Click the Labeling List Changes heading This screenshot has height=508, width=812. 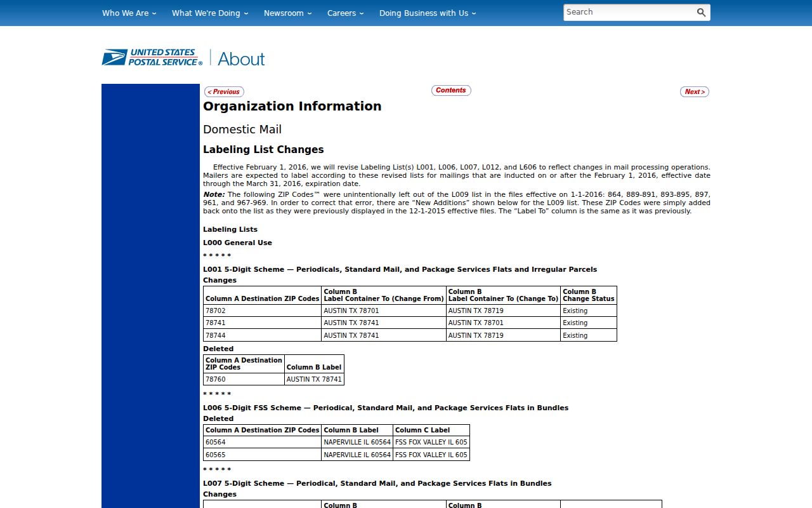263,150
